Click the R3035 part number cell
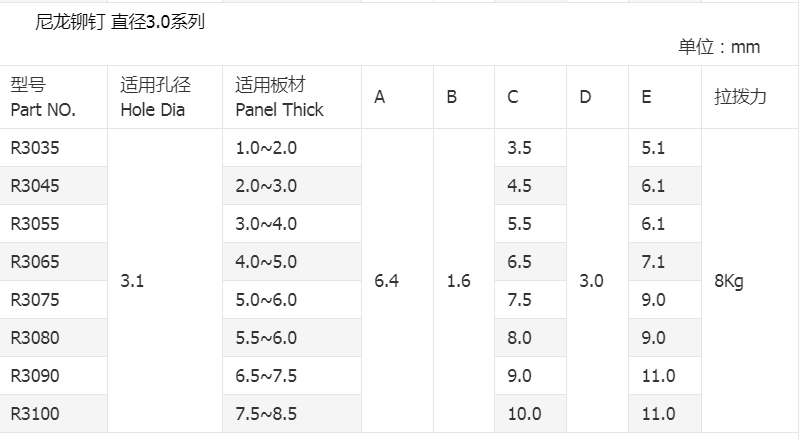The height and width of the screenshot is (440, 800). click(x=35, y=148)
